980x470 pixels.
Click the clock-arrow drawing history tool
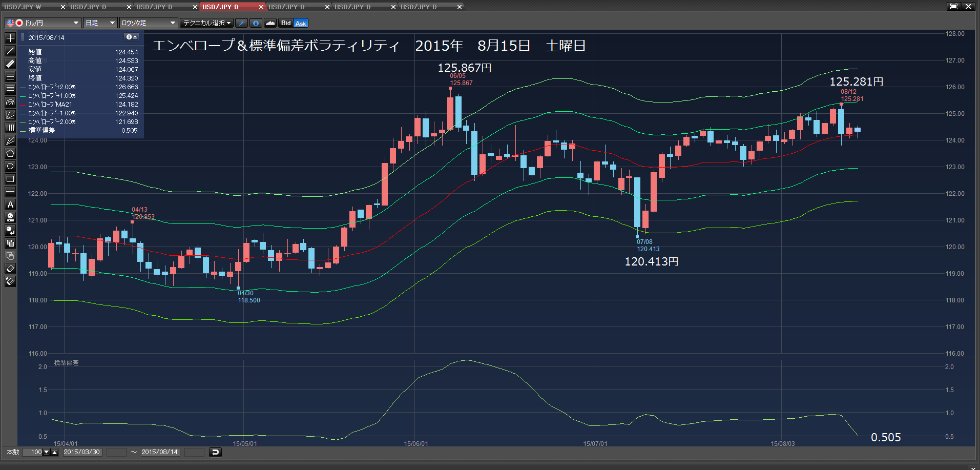coord(10,230)
